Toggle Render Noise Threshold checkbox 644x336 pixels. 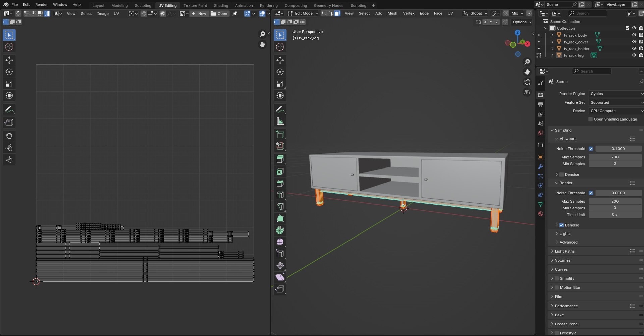(591, 193)
